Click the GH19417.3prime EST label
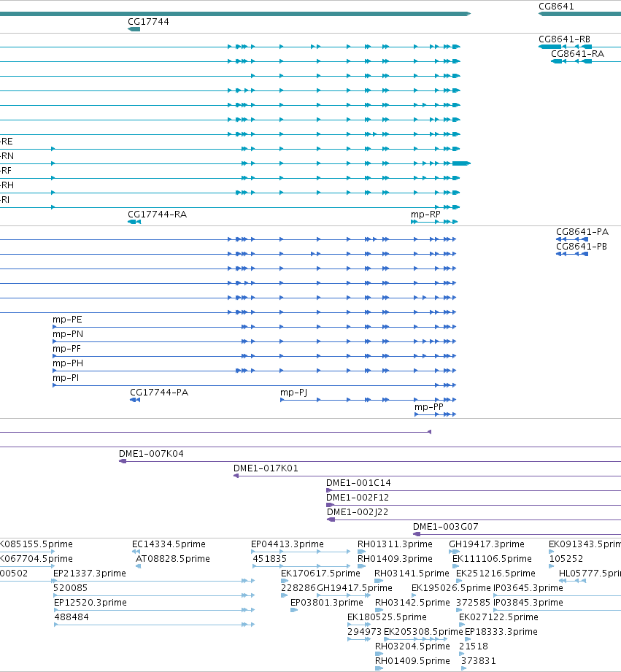The height and width of the screenshot is (672, 621). point(487,544)
